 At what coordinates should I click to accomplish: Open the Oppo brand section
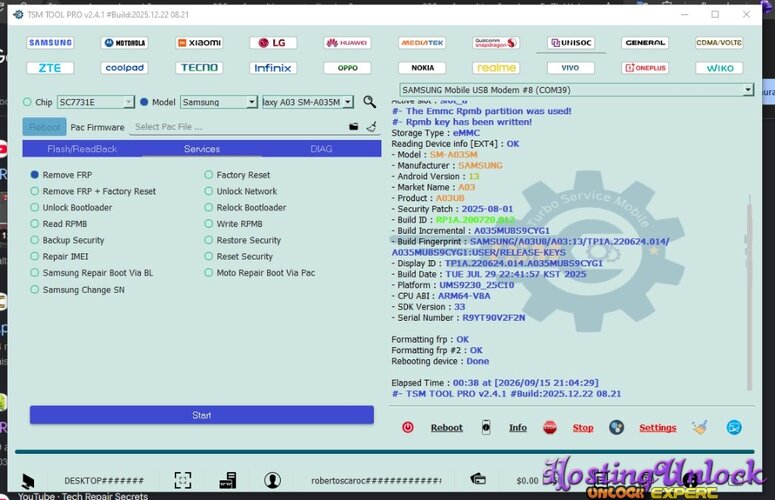pyautogui.click(x=347, y=68)
